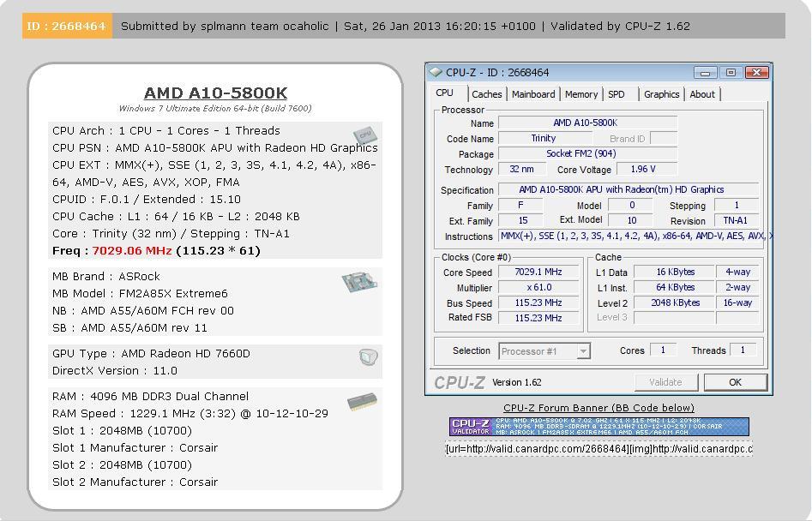The image size is (812, 521).
Task: Click the OK button in CPU-Z
Action: point(736,382)
